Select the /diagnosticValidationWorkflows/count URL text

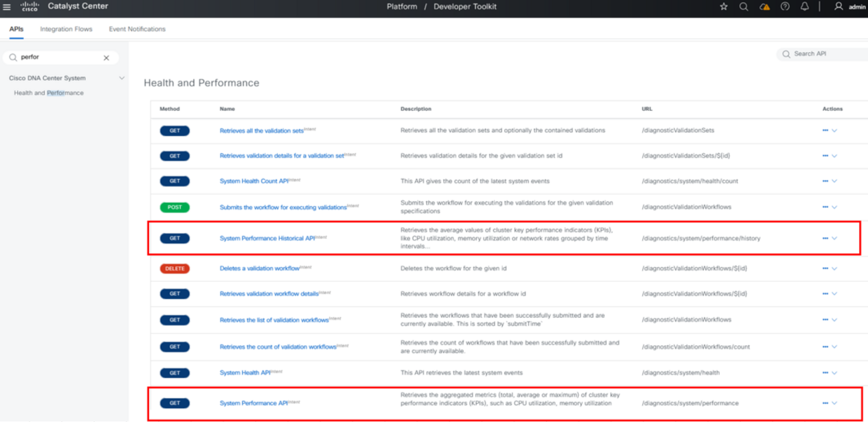[x=696, y=347]
